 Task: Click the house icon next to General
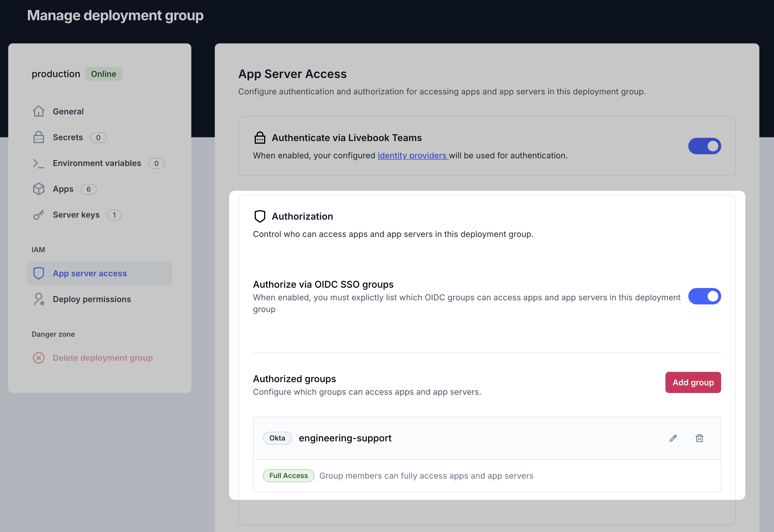39,111
